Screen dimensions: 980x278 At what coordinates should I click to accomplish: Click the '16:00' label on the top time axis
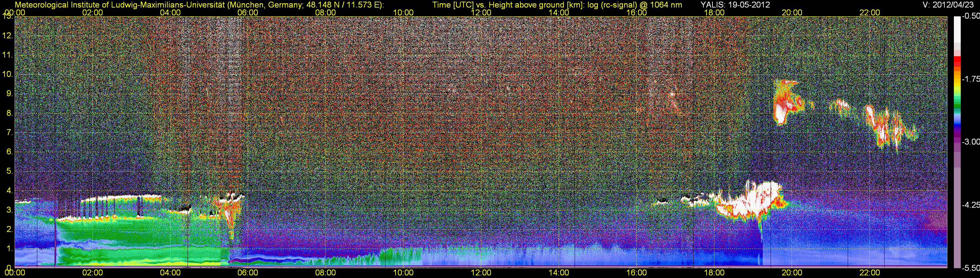click(x=636, y=12)
